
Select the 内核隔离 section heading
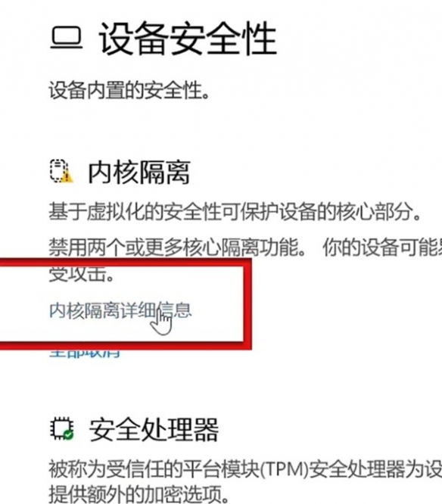139,173
